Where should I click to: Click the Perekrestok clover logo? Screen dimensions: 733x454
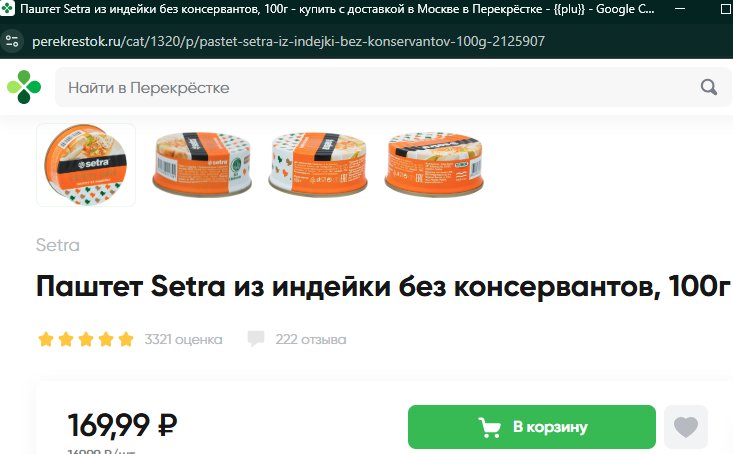24,87
